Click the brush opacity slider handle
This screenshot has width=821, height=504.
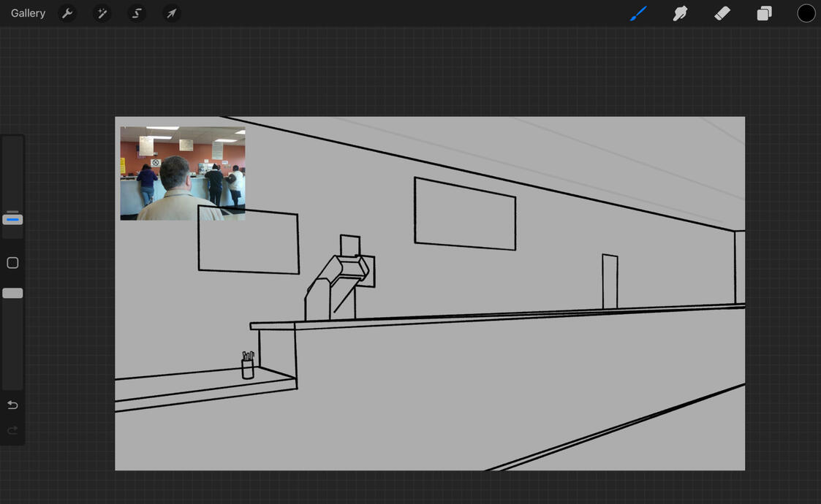pos(12,293)
